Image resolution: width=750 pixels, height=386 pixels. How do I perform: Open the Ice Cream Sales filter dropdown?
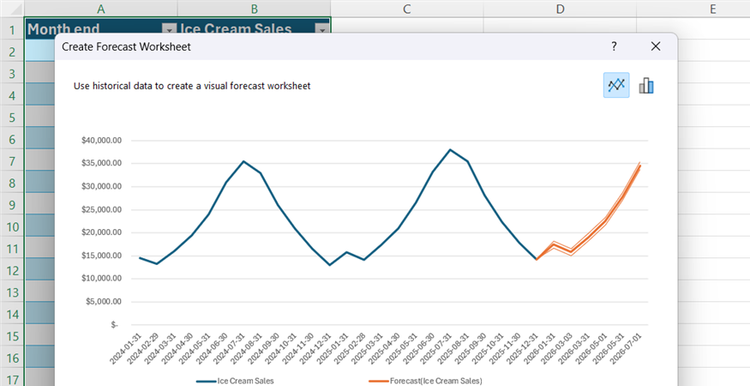(x=322, y=30)
